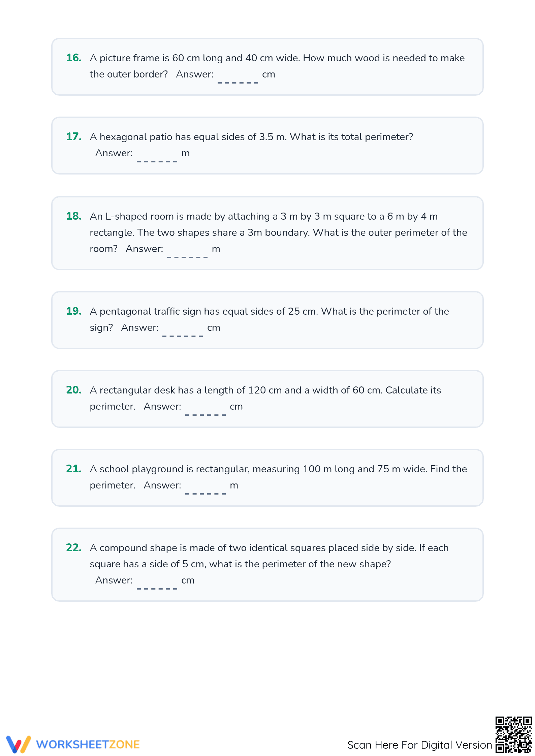Click the hexagonal patio question text
The height and width of the screenshot is (756, 535).
click(x=251, y=137)
